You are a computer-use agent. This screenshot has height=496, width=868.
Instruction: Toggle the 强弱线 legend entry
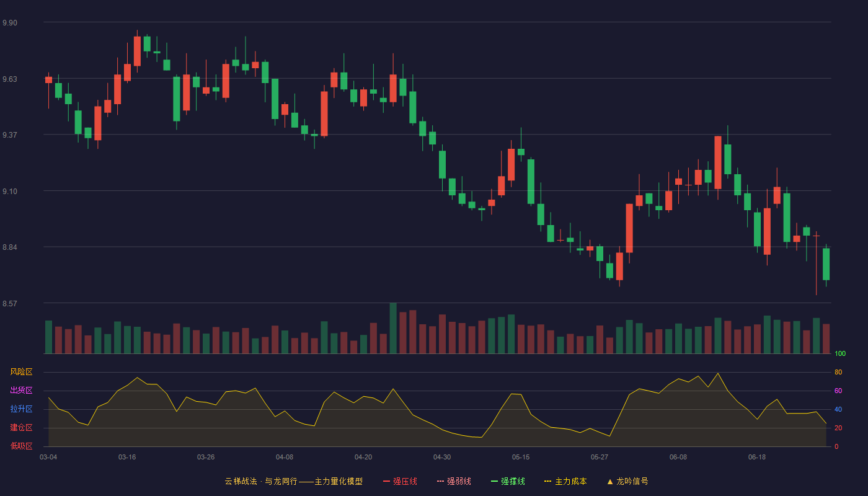click(454, 481)
